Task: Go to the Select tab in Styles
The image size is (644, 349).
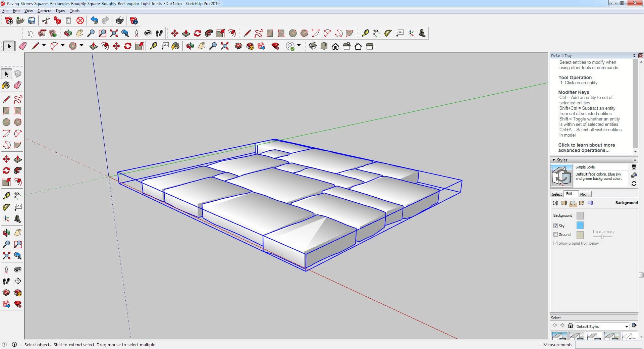Action: (557, 194)
